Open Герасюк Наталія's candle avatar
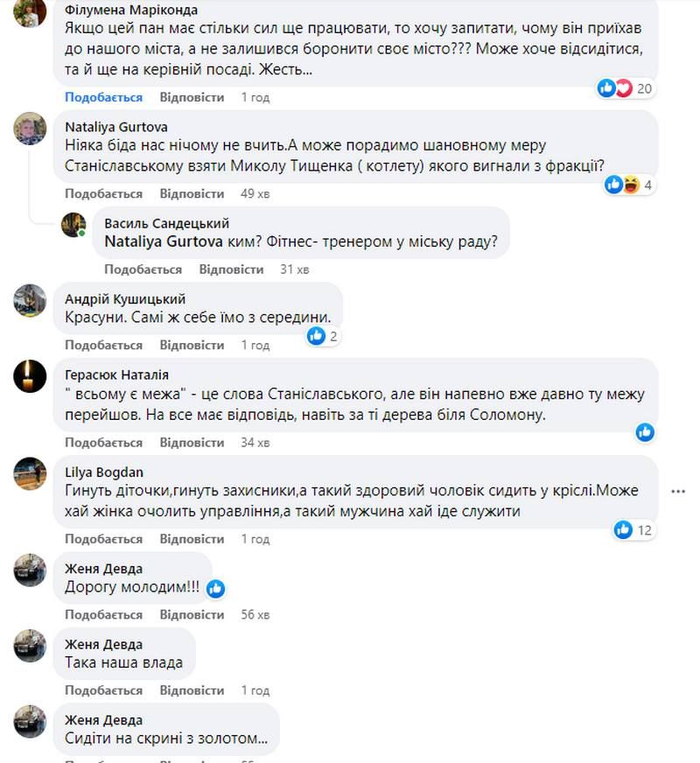The height and width of the screenshot is (763, 700). tap(30, 377)
